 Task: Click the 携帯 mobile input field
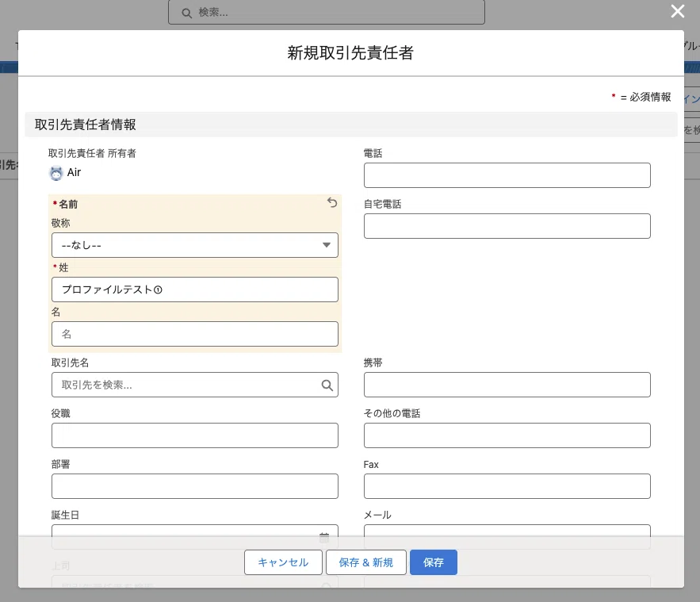pos(507,385)
